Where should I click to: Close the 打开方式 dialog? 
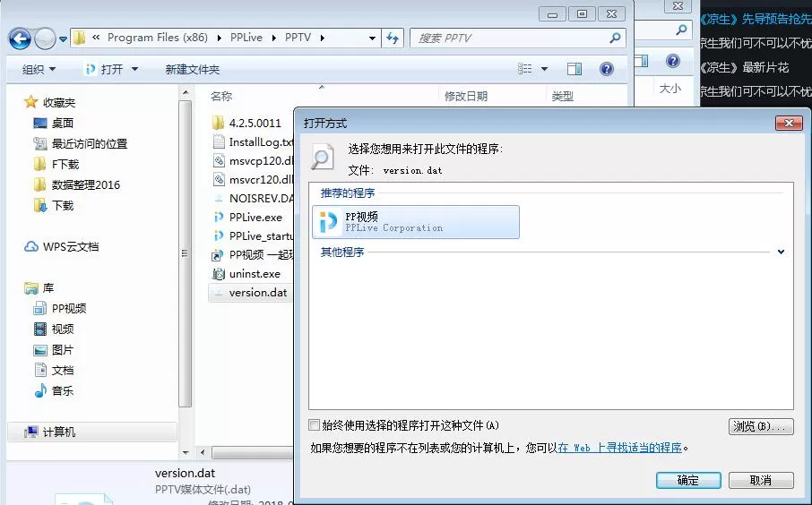coord(789,123)
